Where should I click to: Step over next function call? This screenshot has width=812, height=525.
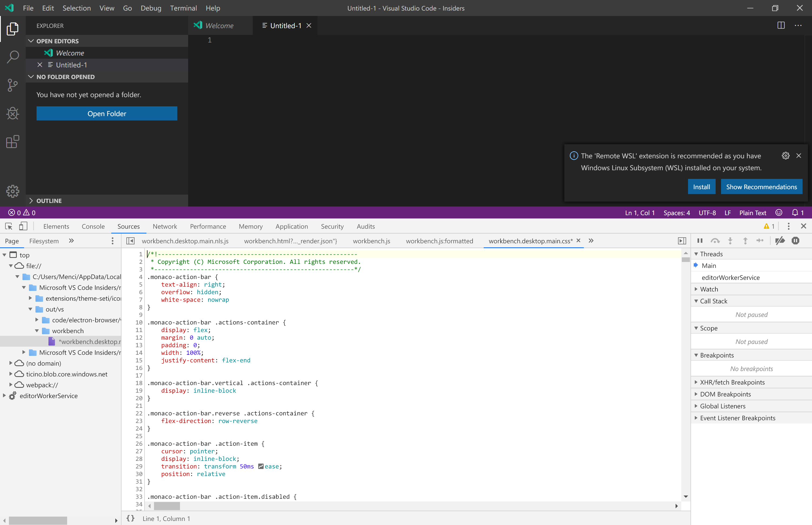point(715,240)
